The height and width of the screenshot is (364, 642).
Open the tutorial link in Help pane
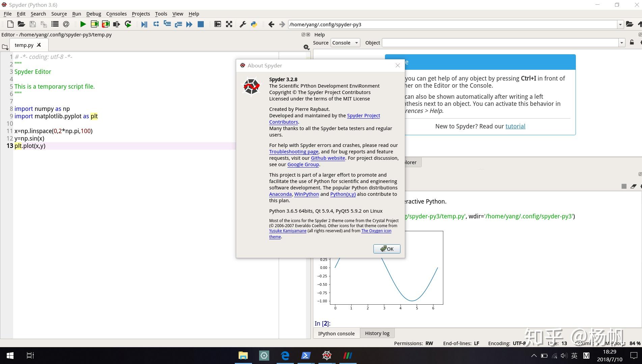(515, 126)
